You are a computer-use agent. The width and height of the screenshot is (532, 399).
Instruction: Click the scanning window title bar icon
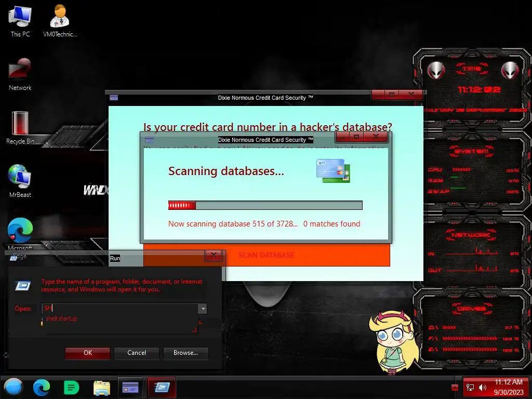pos(149,140)
